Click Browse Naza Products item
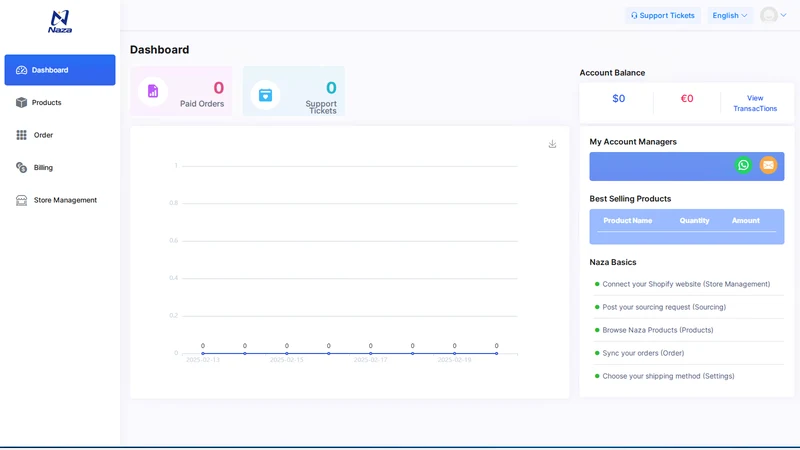800x450 pixels. point(658,330)
